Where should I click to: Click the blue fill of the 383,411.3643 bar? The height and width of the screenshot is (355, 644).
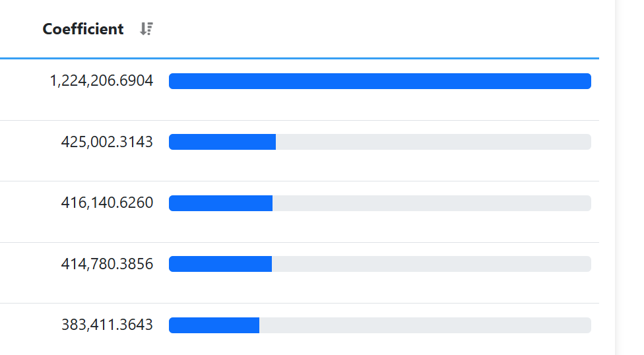(214, 325)
